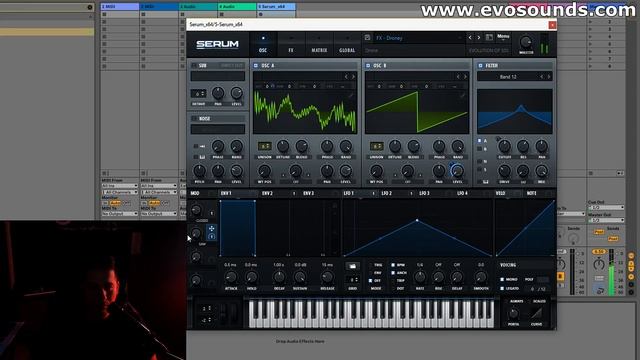Enable the MONO voicing checkbox

pyautogui.click(x=502, y=279)
